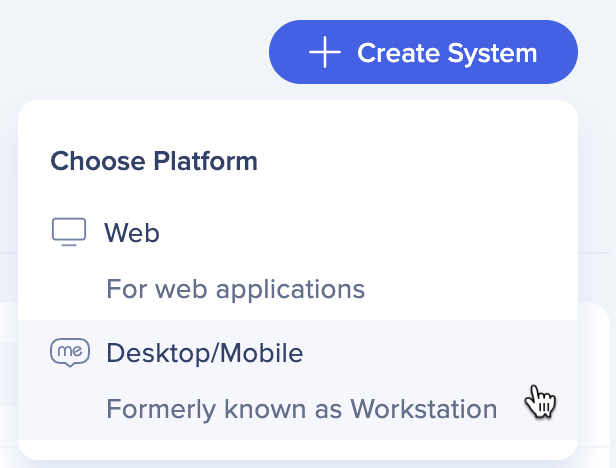
Task: Select the 'Desktop/Mobile' label text
Action: (205, 353)
